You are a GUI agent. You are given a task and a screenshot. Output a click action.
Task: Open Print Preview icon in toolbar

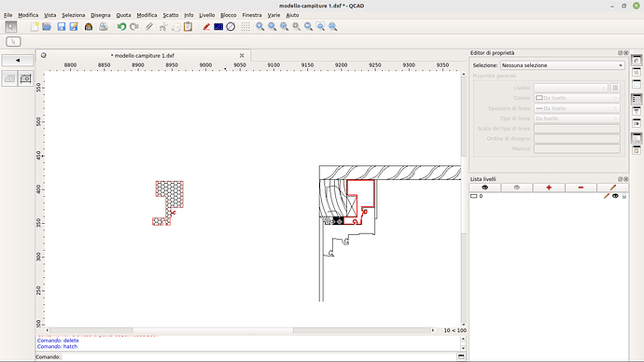tap(103, 27)
